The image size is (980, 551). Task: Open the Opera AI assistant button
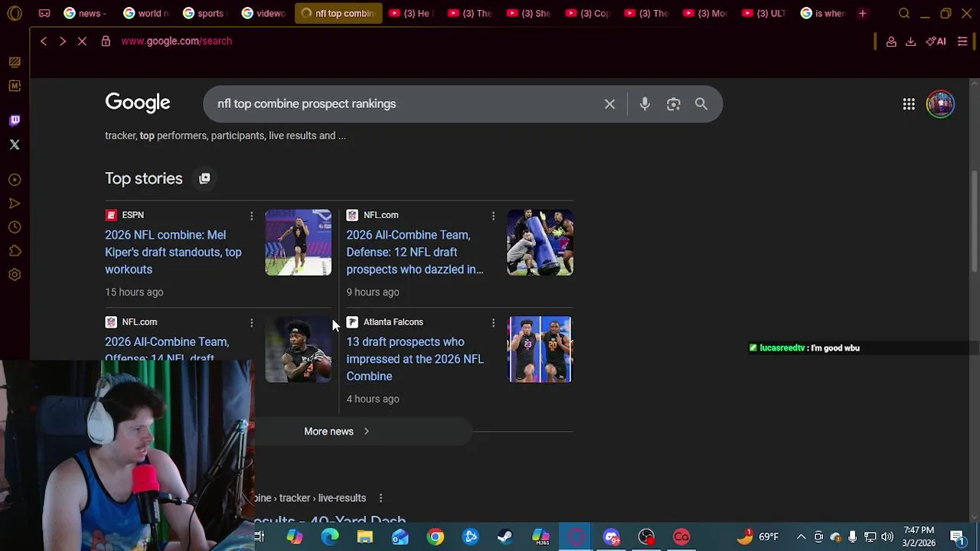[x=936, y=41]
